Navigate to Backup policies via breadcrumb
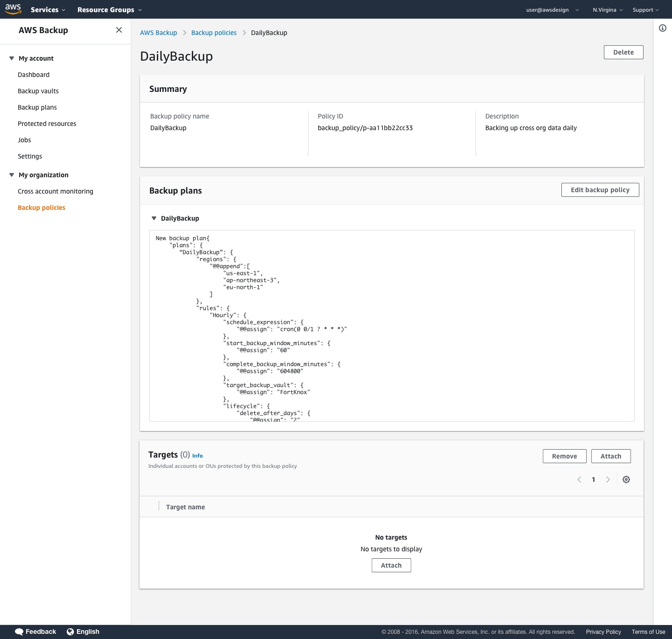Screen dimensions: 672x639 pyautogui.click(x=214, y=33)
